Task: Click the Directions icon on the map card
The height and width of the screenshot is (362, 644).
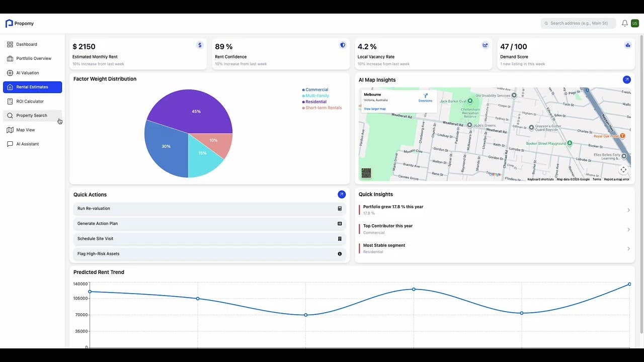Action: tap(425, 96)
